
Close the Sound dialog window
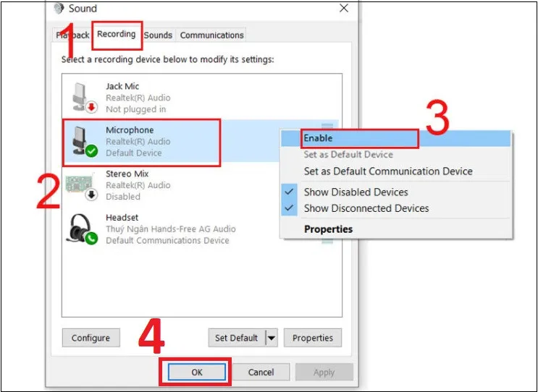[343, 8]
